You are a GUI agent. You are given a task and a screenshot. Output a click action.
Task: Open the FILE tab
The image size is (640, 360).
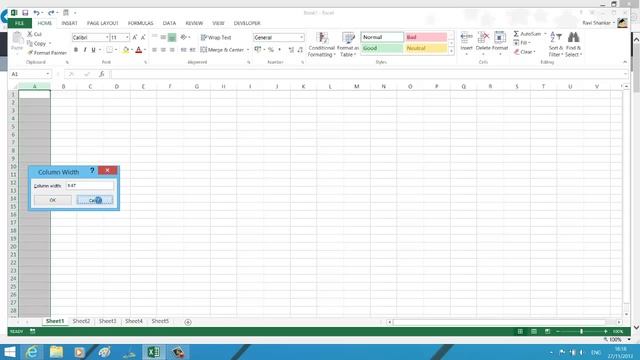click(19, 23)
